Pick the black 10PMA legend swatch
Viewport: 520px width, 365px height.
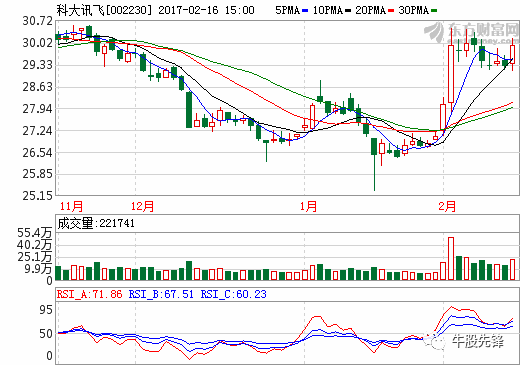coord(348,11)
